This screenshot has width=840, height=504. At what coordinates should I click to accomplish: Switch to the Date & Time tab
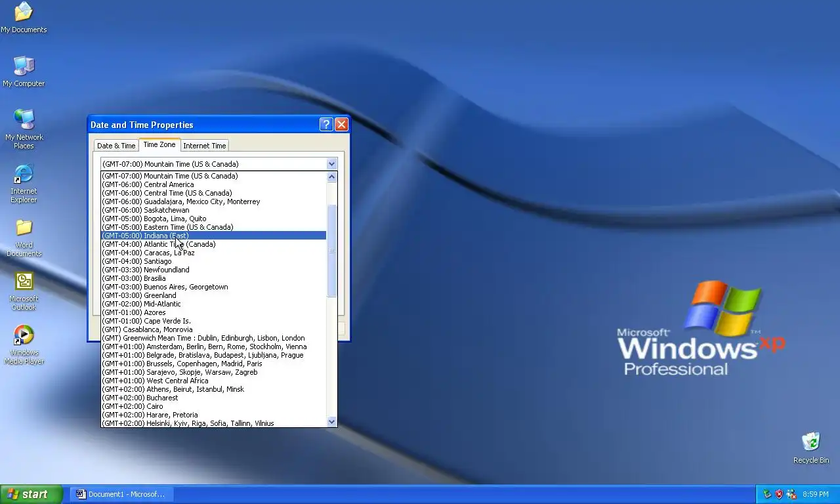point(116,146)
